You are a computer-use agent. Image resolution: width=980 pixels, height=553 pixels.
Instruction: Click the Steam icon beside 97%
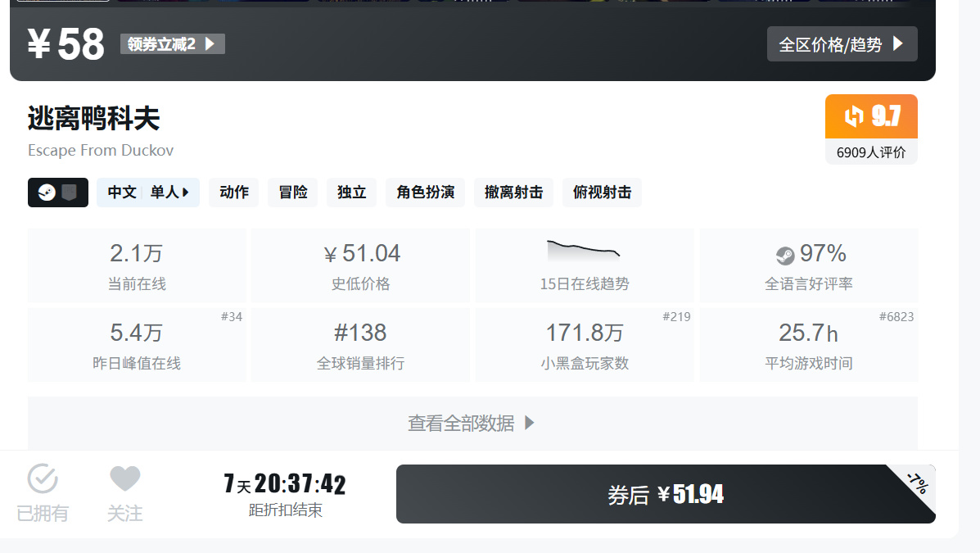785,256
